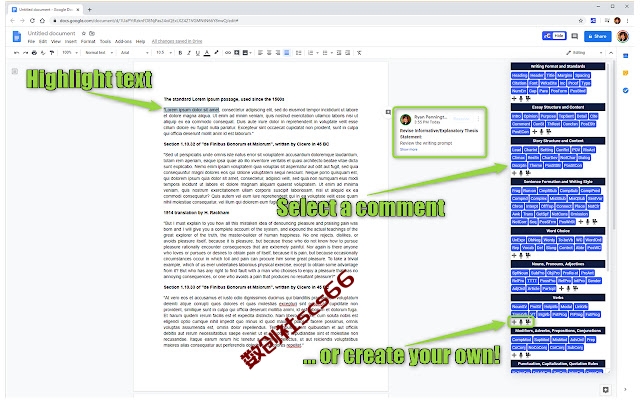
Task: Open the Insert menu
Action: [x=71, y=41]
